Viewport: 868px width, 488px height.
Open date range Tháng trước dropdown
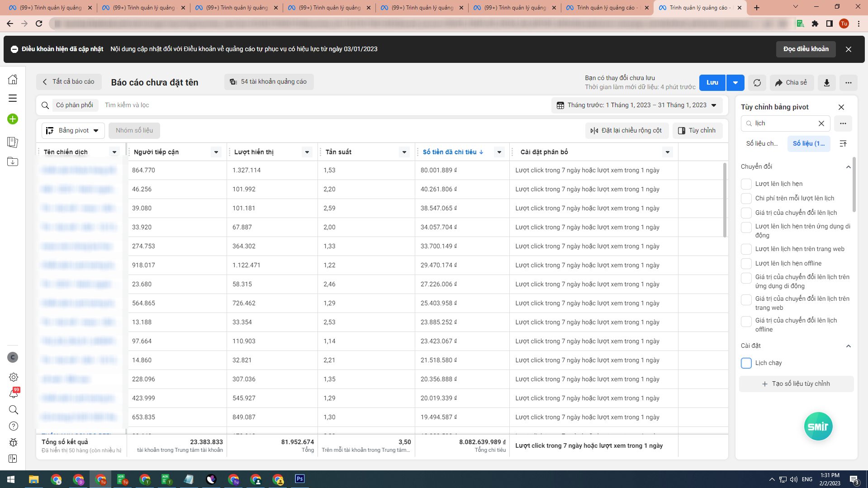637,105
